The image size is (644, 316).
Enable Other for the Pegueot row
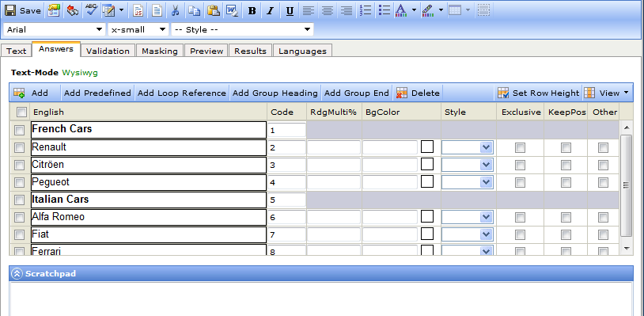click(603, 182)
